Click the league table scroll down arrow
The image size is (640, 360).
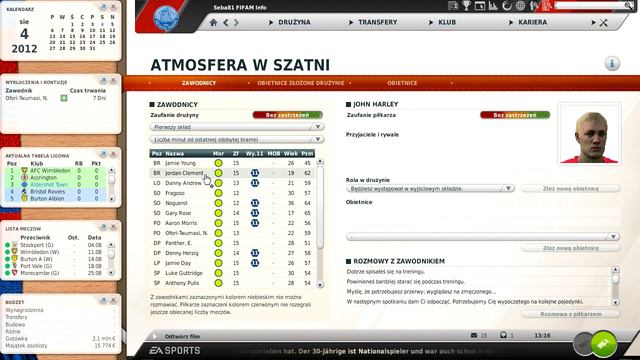[x=111, y=199]
